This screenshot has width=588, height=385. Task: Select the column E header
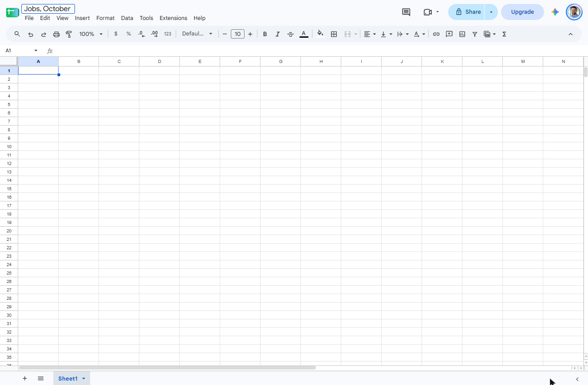point(200,62)
